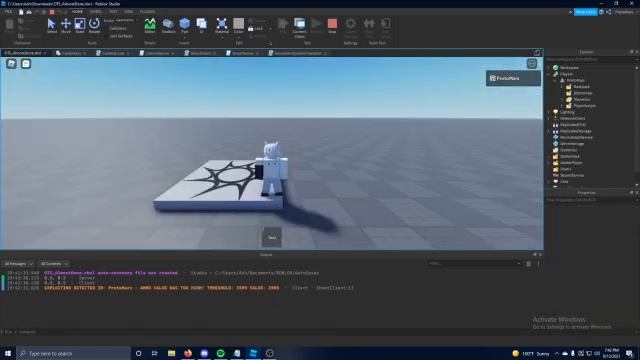Select the Backpack folder in Explorer
This screenshot has height=360, width=640.
(581, 87)
